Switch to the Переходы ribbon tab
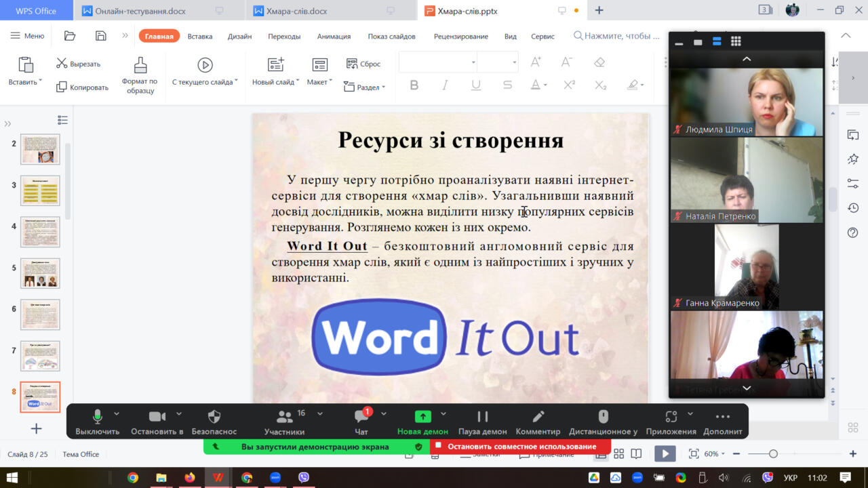868x488 pixels. click(283, 37)
